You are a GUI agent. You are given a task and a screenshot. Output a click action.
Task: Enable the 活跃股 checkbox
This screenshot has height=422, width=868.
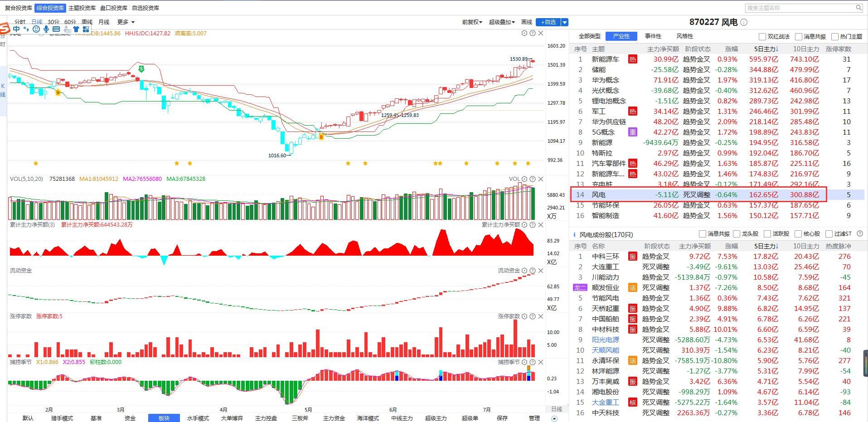tap(767, 234)
